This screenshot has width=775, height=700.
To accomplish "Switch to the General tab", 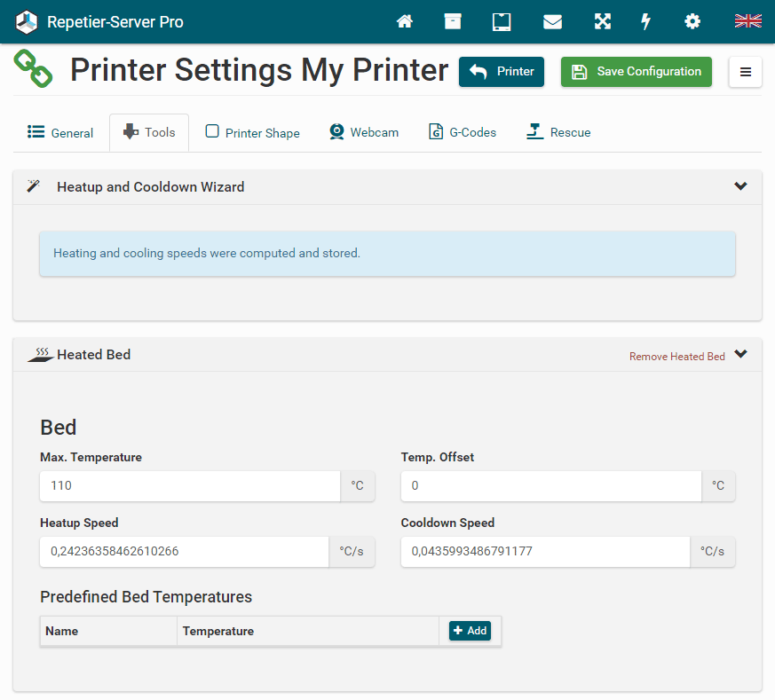I will tap(60, 133).
